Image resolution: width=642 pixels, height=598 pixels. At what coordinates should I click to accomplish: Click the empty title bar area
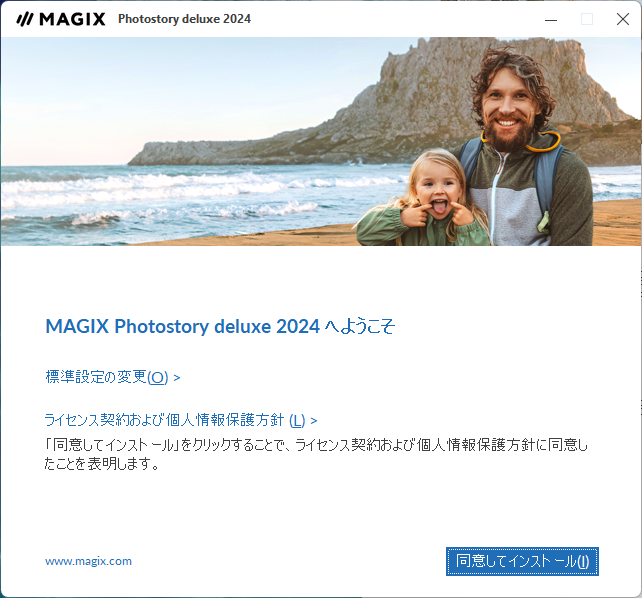(393, 19)
